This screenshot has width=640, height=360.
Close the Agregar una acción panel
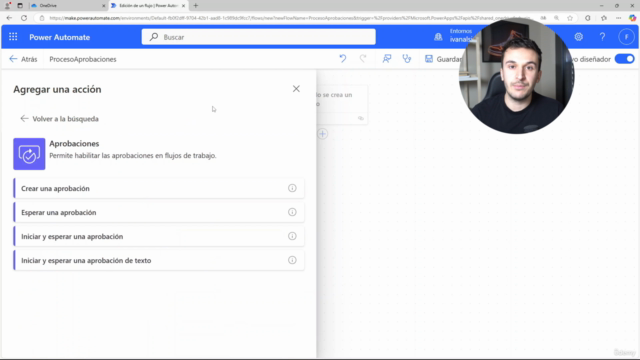(296, 89)
